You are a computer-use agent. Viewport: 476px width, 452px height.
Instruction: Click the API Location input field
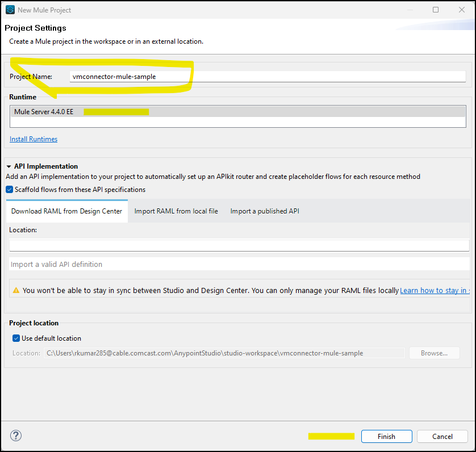tap(239, 245)
